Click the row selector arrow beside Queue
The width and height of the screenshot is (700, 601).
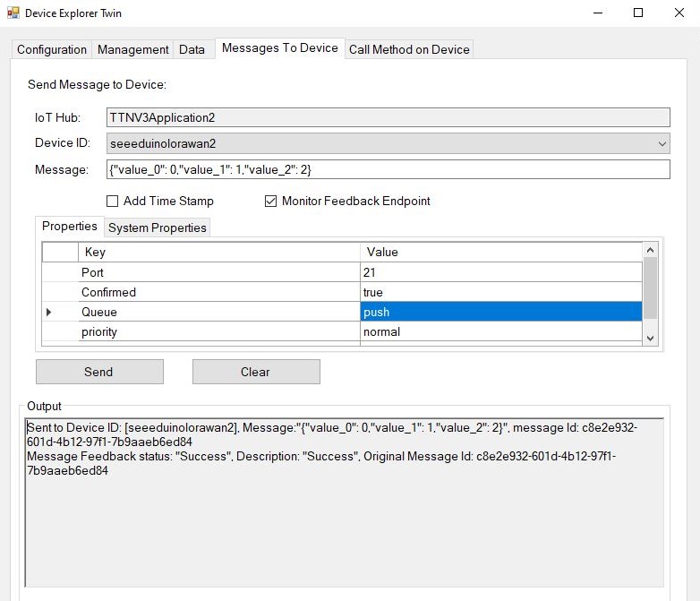(x=48, y=312)
